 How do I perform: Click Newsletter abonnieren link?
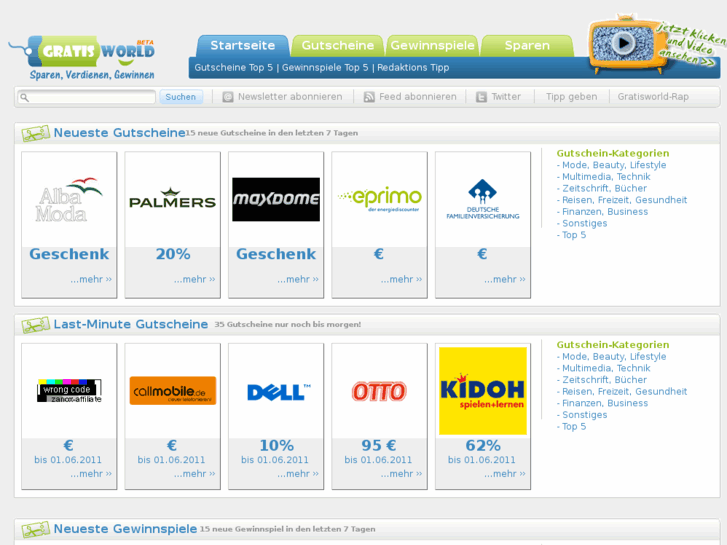(290, 97)
